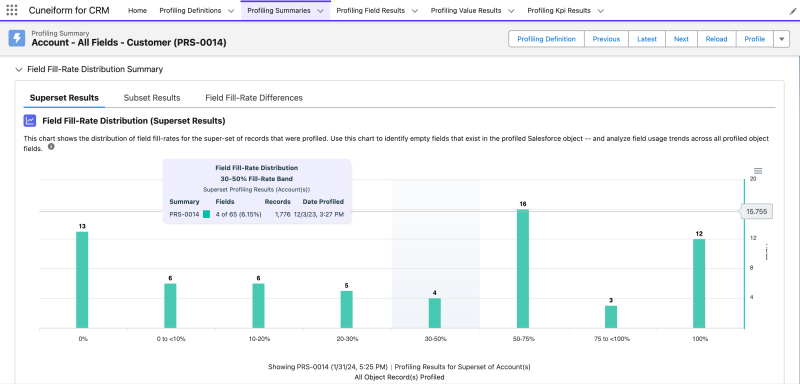Open the Profiling Summaries tab
Screen dimensions: 800x384
coord(279,10)
